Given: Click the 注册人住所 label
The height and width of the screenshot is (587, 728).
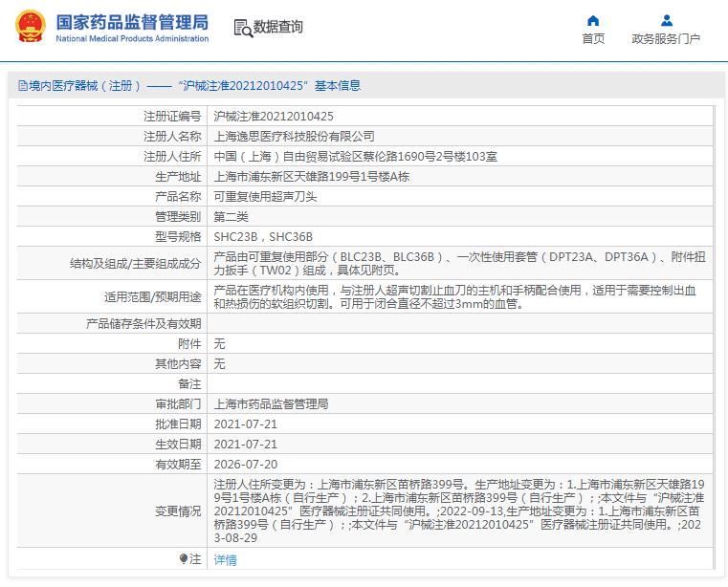Looking at the screenshot, I should (x=172, y=157).
